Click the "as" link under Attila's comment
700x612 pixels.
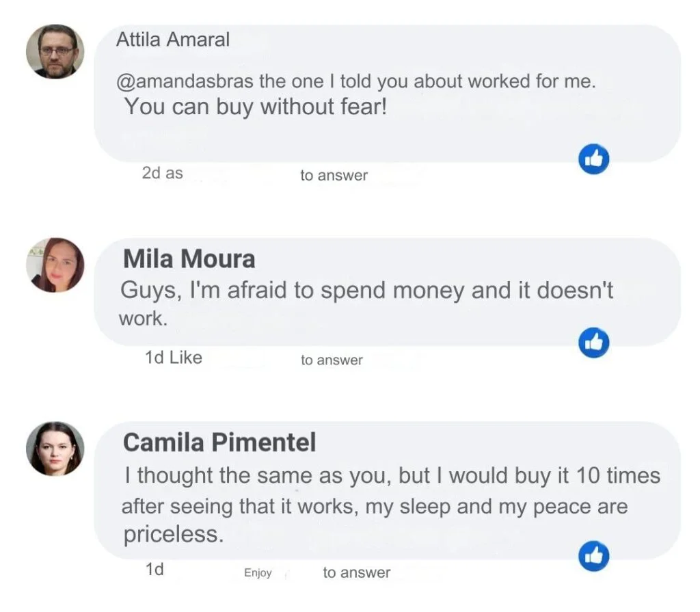pyautogui.click(x=174, y=174)
